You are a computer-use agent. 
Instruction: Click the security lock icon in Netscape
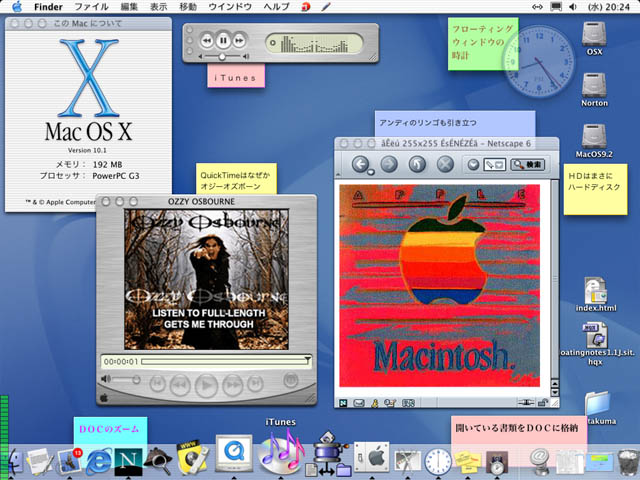pos(542,403)
